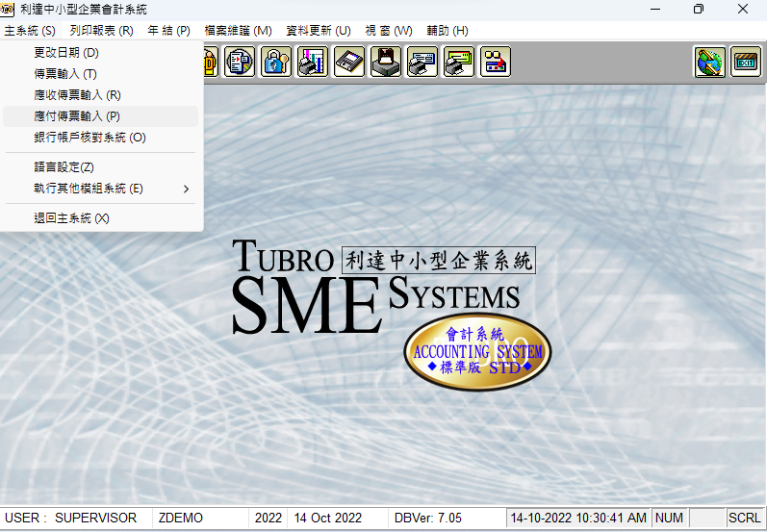
Task: Open the 資料更新 (U) menu
Action: 319,31
